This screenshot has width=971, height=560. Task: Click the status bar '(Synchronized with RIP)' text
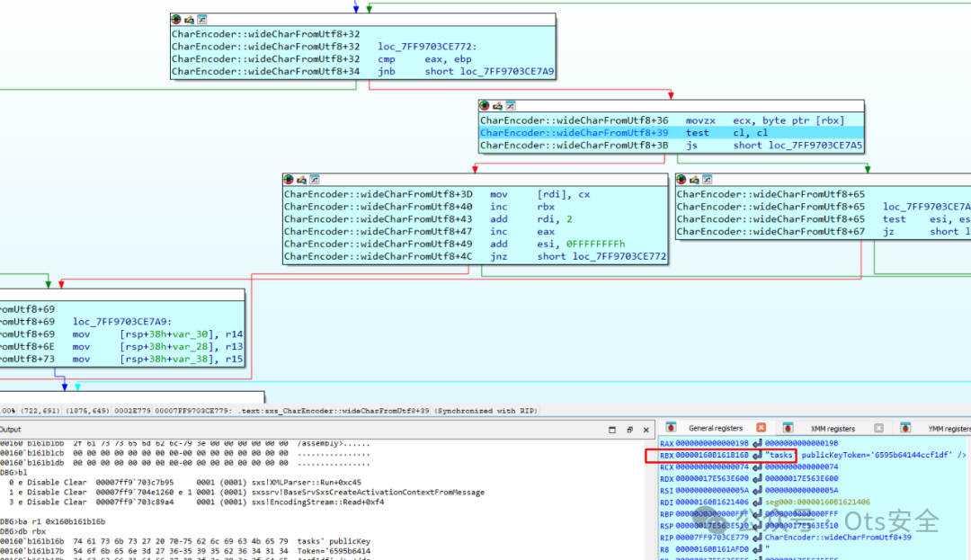(x=485, y=410)
